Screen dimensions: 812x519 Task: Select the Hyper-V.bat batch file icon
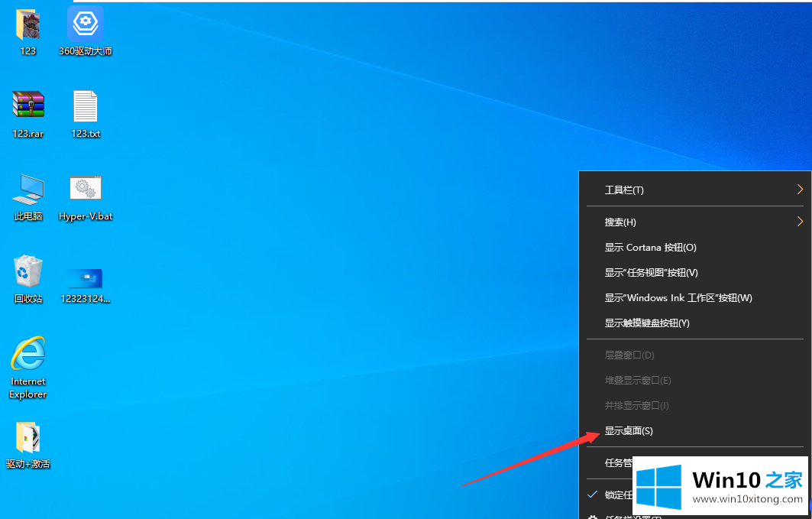[86, 188]
